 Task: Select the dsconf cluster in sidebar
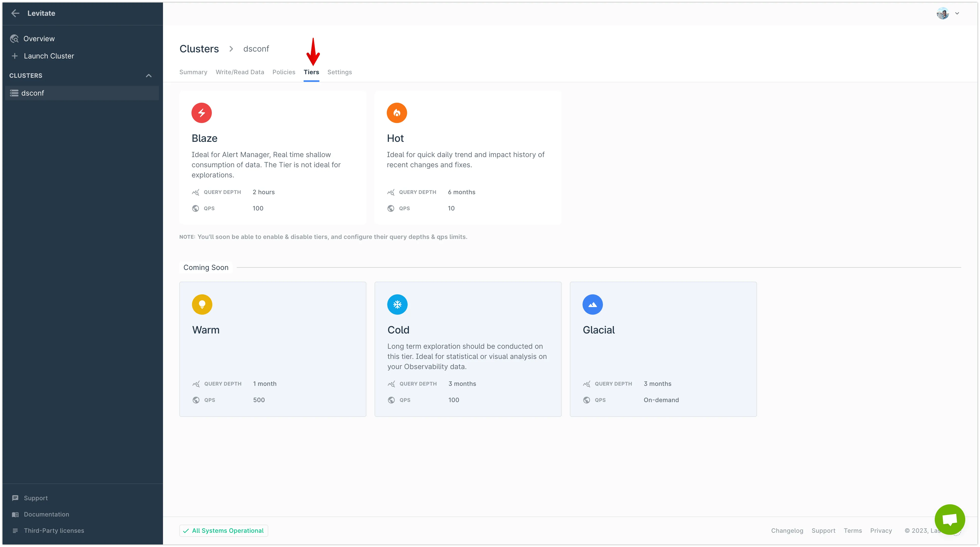[x=33, y=93]
